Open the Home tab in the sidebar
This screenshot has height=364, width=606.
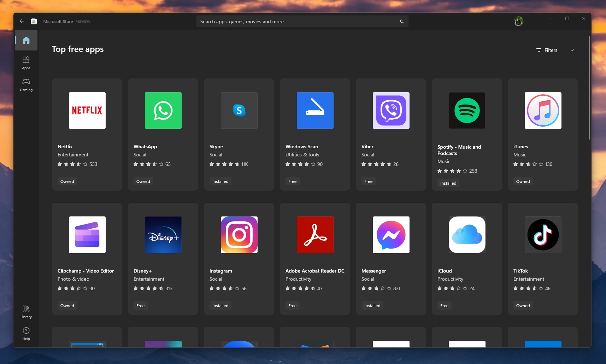(x=26, y=40)
